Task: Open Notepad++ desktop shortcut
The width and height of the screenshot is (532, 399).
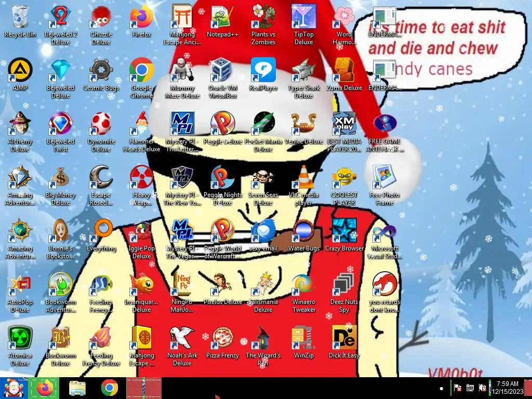Action: click(222, 21)
